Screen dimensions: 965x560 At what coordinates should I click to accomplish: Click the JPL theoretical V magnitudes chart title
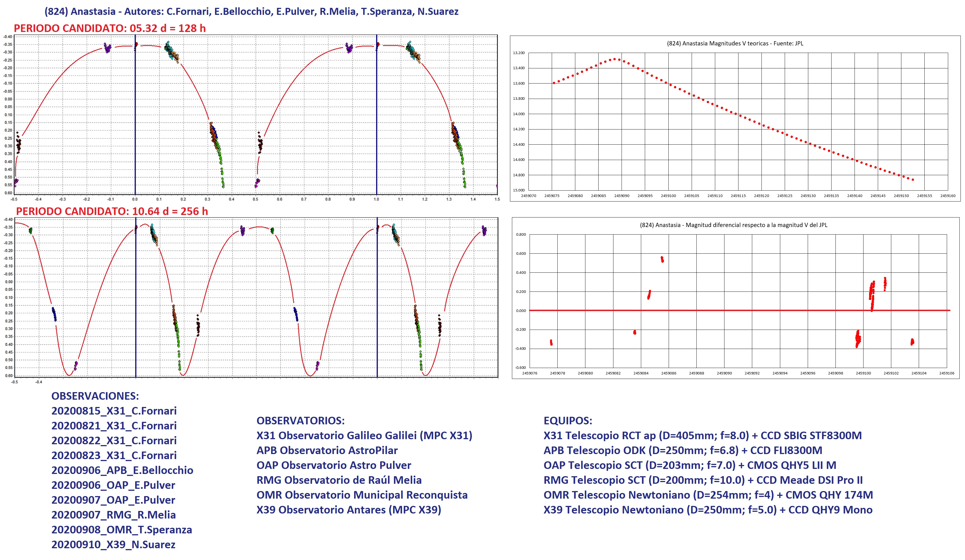click(735, 44)
